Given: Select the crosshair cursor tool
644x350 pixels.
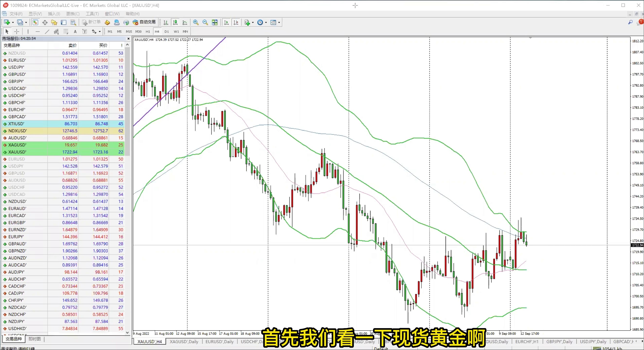Looking at the screenshot, I should 17,32.
